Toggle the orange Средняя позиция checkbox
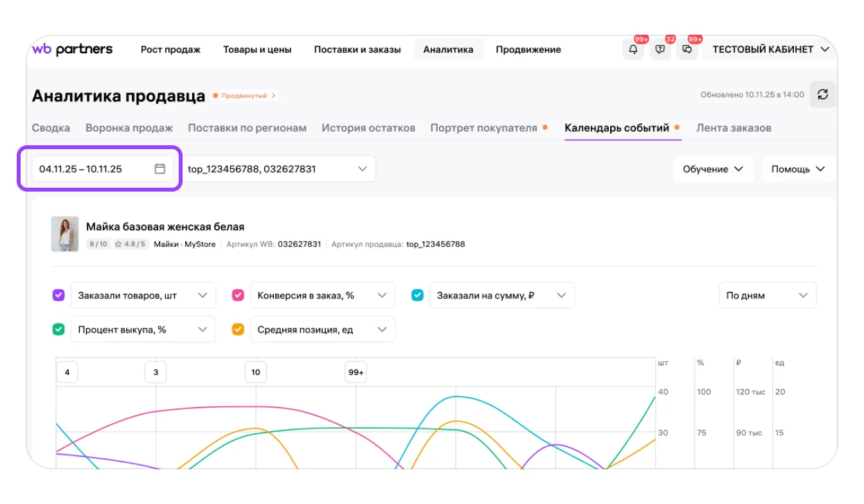 click(x=238, y=330)
